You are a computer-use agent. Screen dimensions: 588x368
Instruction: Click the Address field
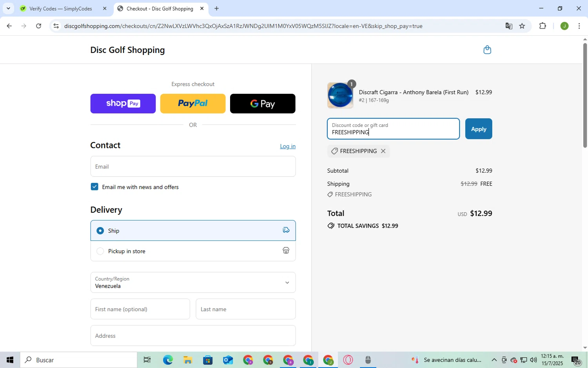tap(193, 336)
